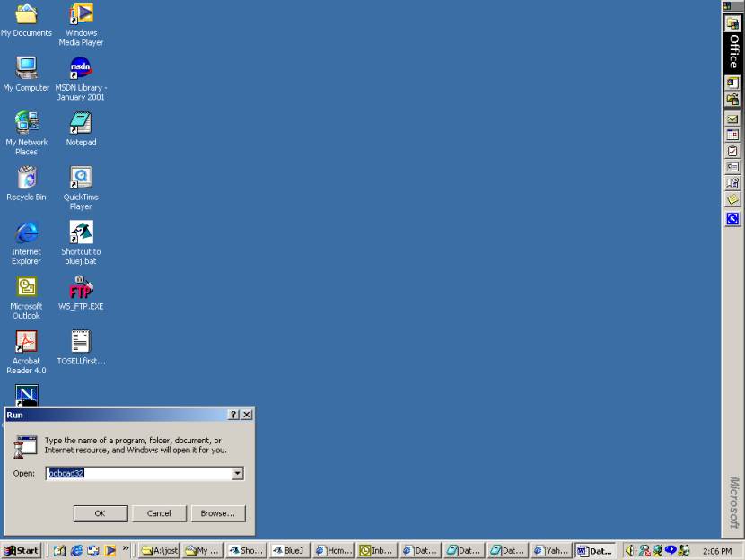Click New Message envelope on Office bar

click(732, 119)
